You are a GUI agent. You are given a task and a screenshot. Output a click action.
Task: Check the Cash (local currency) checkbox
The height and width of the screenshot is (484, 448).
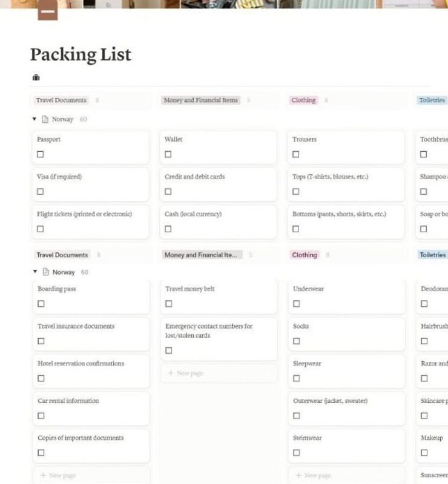[x=168, y=229]
